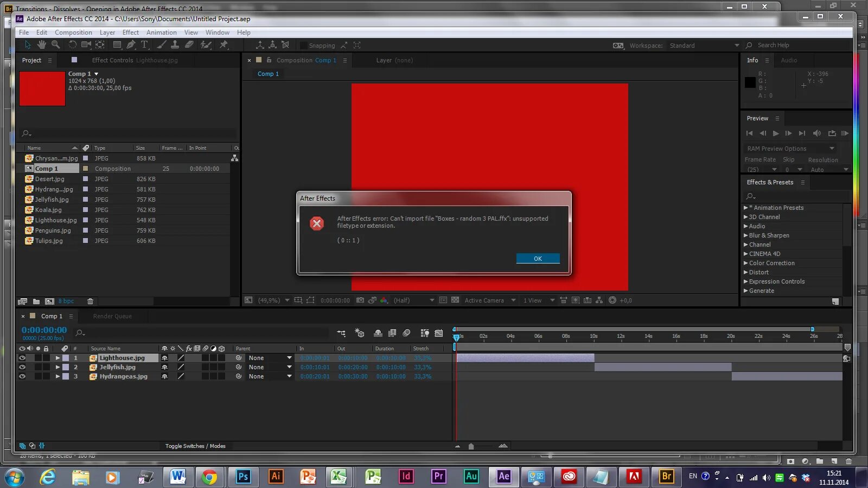Hide the Hydrangeas.jpg layer
The height and width of the screenshot is (488, 868).
point(22,376)
